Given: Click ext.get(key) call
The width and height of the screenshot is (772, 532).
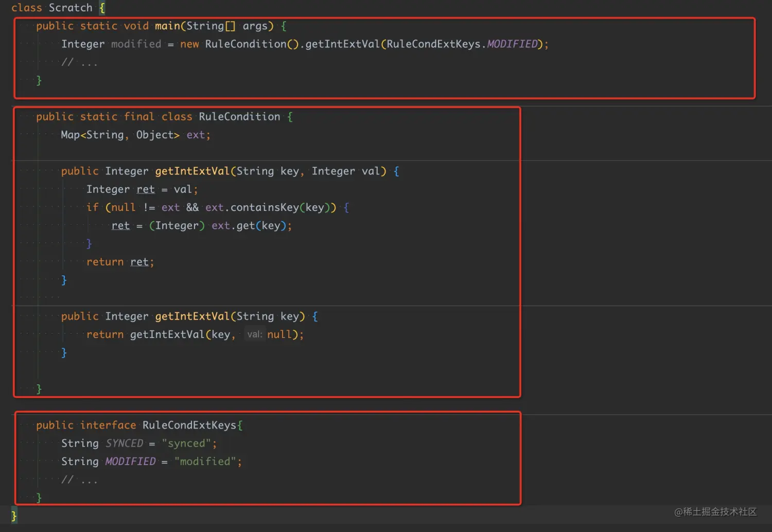Looking at the screenshot, I should coord(249,226).
